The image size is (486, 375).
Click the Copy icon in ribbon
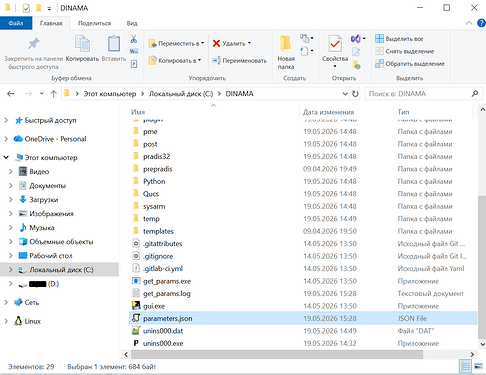pyautogui.click(x=82, y=44)
